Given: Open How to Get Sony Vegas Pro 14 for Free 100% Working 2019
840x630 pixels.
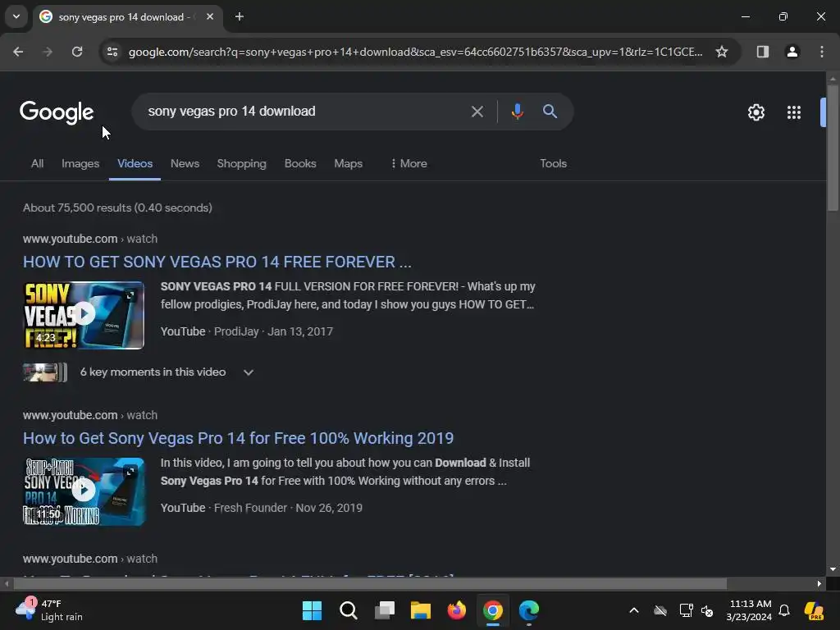Looking at the screenshot, I should pyautogui.click(x=239, y=438).
